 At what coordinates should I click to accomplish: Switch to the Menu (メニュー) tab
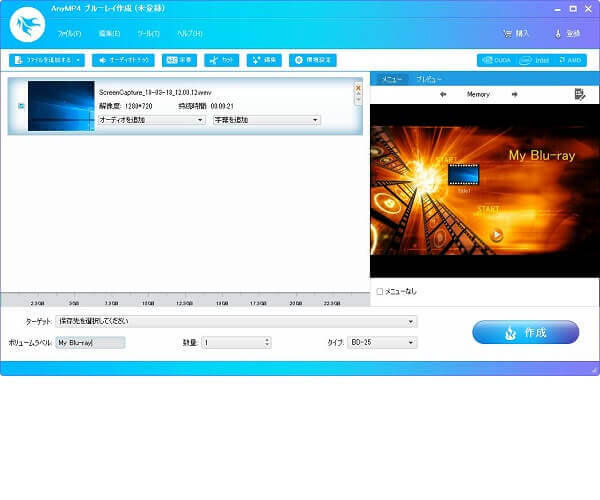click(x=391, y=79)
